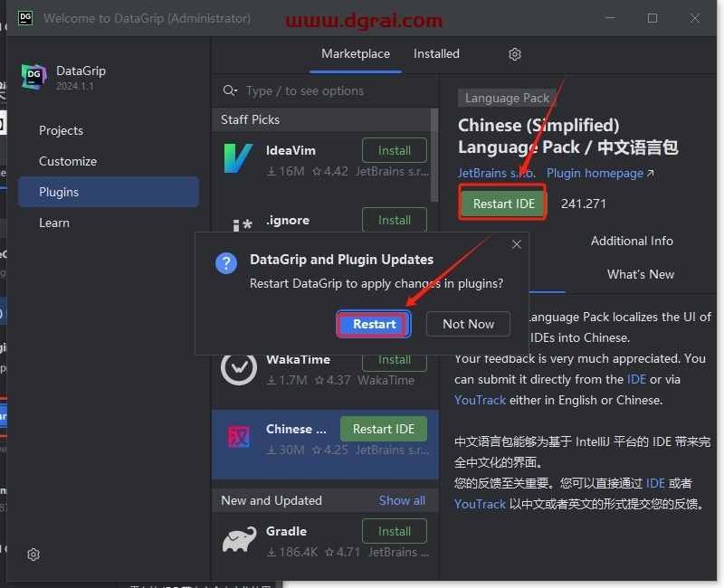The image size is (724, 588).
Task: Open the Additional Info tab
Action: click(632, 241)
